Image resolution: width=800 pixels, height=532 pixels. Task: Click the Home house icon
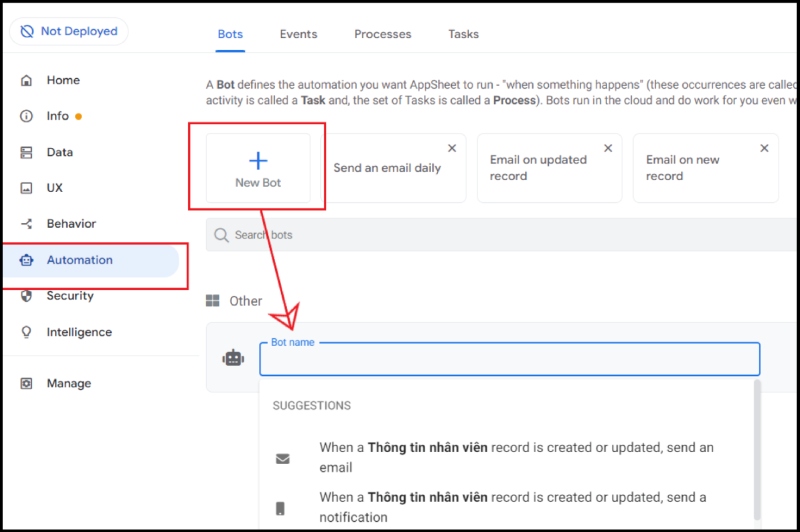(x=26, y=80)
